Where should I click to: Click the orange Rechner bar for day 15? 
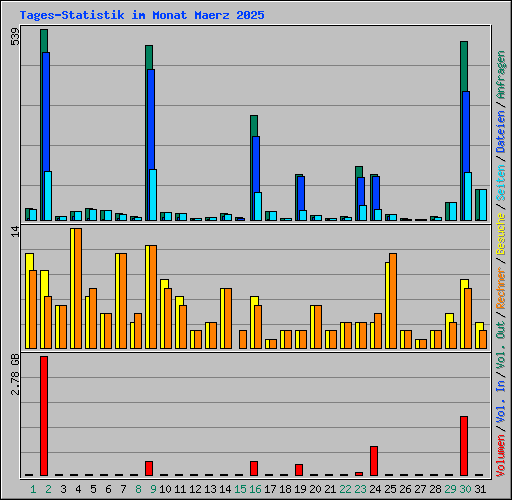point(243,340)
